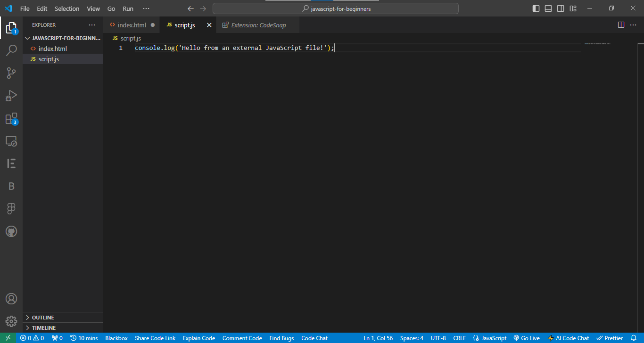The height and width of the screenshot is (343, 644).
Task: Open the Manage gear icon
Action: click(11, 322)
